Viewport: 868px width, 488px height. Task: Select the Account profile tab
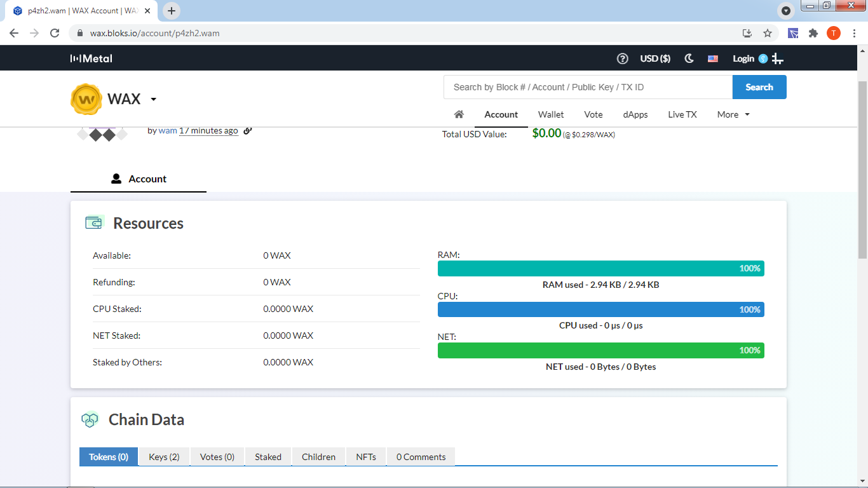[x=139, y=179]
